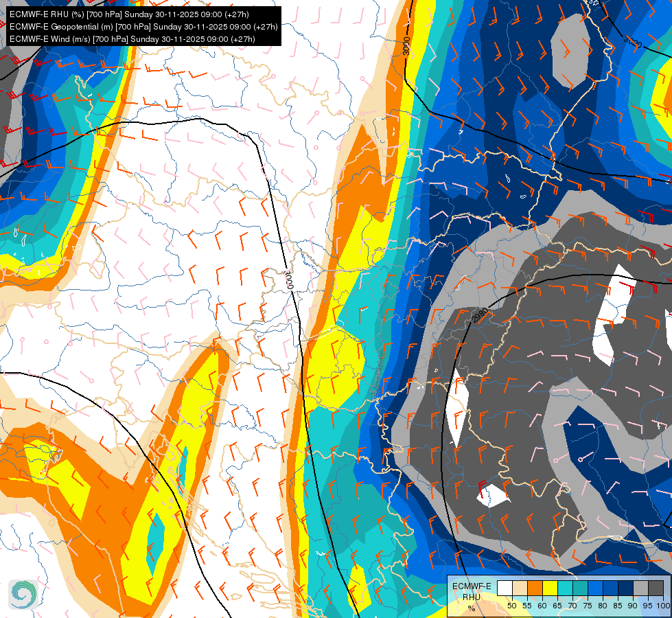Click the RHU label in the legend

click(472, 597)
